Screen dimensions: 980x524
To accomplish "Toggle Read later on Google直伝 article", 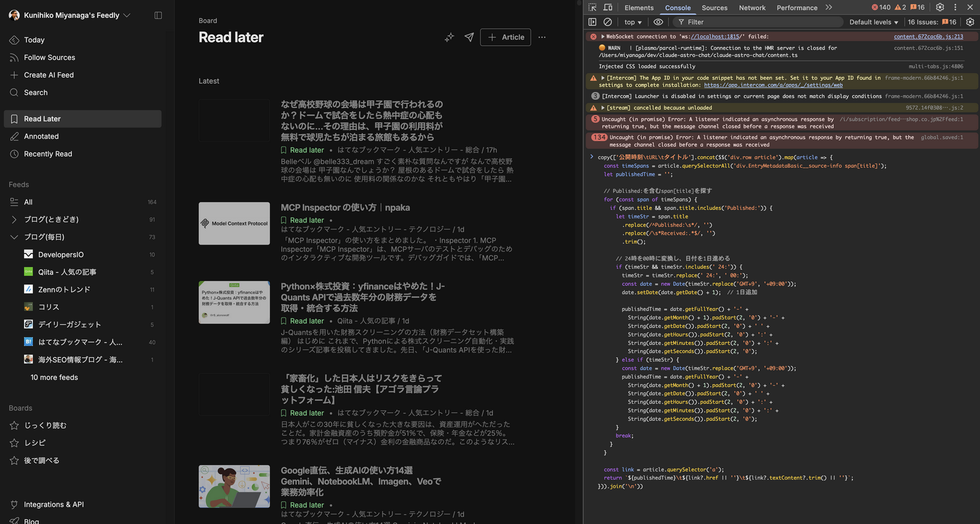I will pyautogui.click(x=303, y=505).
